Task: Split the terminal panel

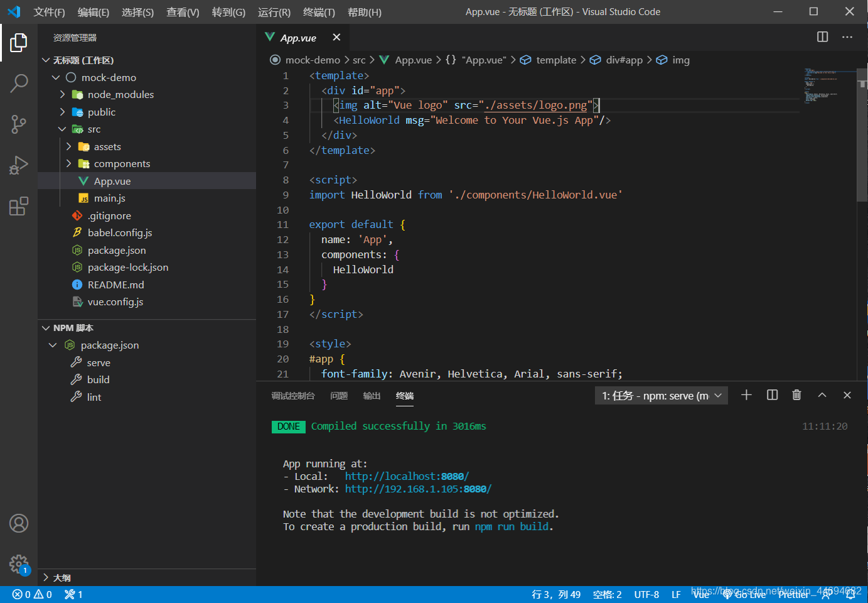Action: click(x=773, y=395)
